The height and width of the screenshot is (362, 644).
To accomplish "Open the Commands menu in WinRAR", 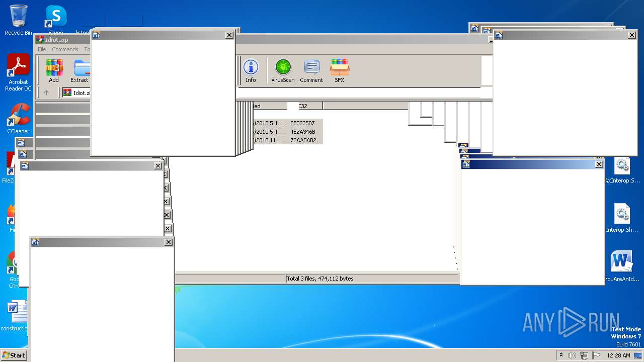I will [65, 49].
